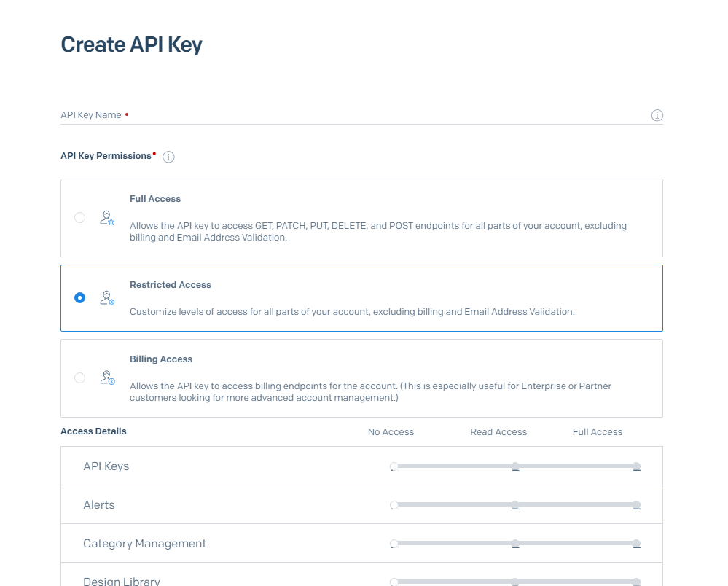Viewport: 728px width, 586px height.
Task: Click the Access Details heading
Action: point(93,431)
